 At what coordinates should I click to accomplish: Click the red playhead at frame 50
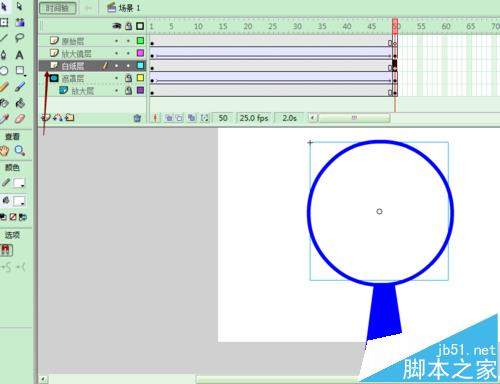(395, 26)
